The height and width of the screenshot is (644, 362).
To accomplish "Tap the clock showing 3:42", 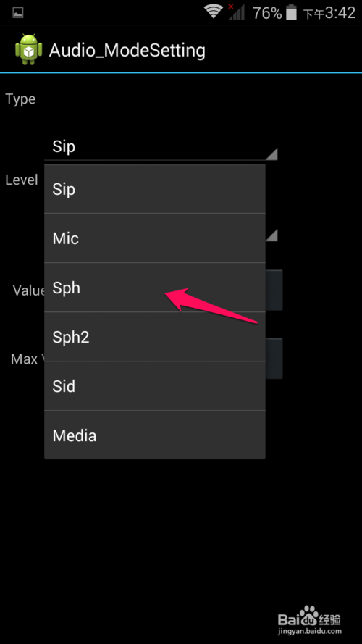I will click(340, 13).
